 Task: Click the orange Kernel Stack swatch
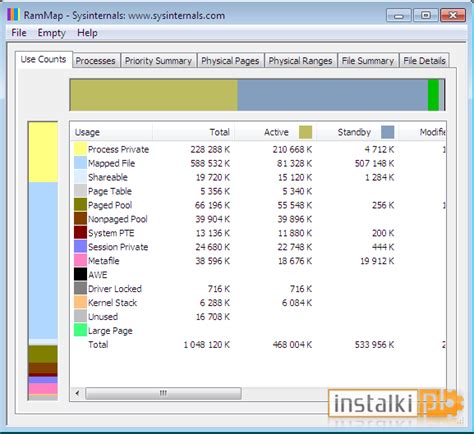pos(80,302)
